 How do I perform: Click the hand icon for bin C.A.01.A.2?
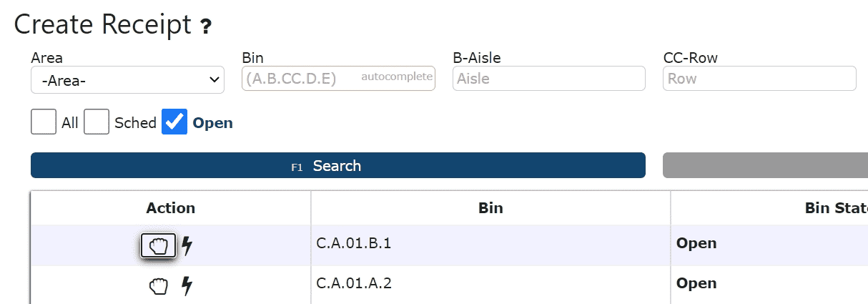click(158, 286)
